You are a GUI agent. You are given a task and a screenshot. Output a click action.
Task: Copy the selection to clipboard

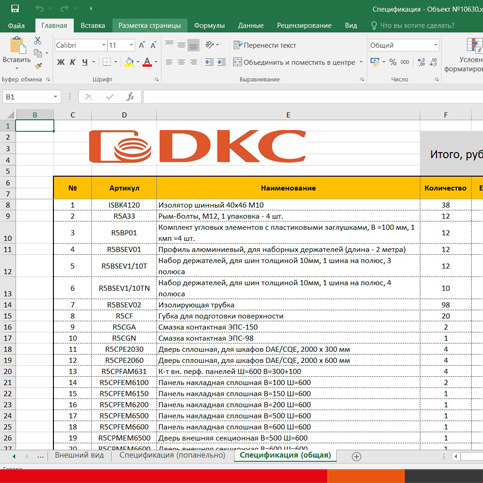pos(38,53)
